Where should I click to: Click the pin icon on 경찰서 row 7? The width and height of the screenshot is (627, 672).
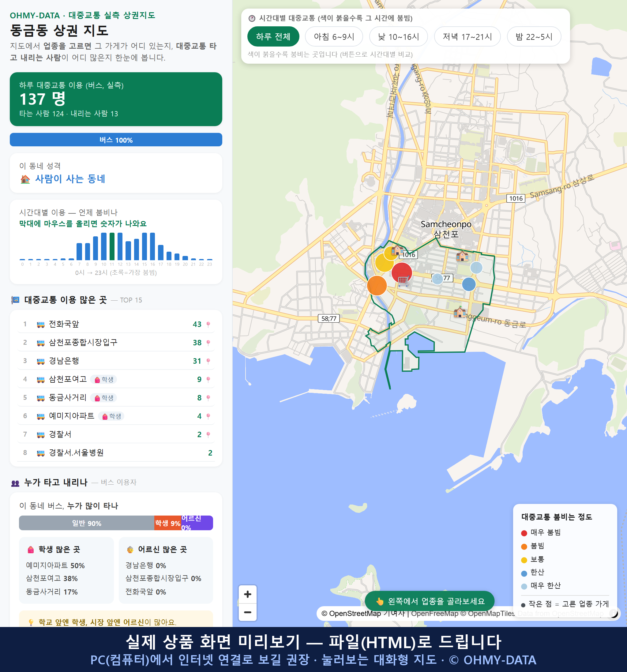(208, 434)
